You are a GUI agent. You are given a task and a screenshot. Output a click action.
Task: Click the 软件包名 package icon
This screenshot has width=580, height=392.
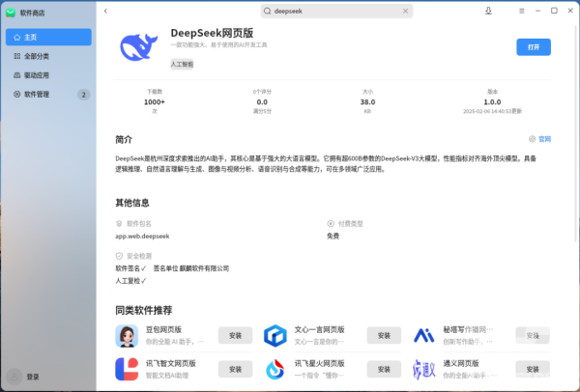point(119,224)
